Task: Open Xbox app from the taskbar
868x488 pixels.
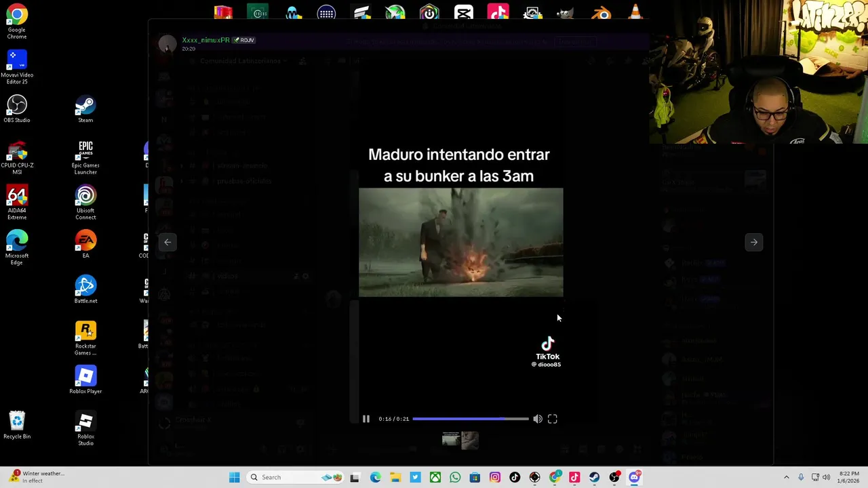Action: 435,477
